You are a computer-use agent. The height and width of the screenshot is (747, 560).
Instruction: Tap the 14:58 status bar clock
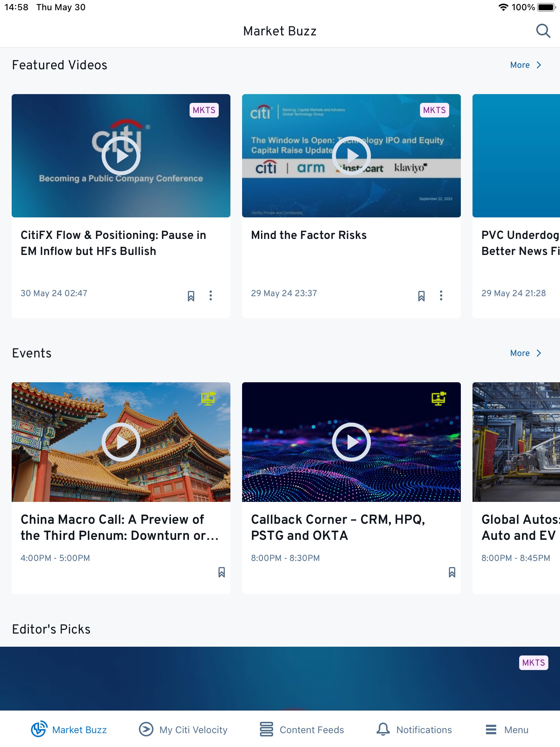(x=16, y=7)
